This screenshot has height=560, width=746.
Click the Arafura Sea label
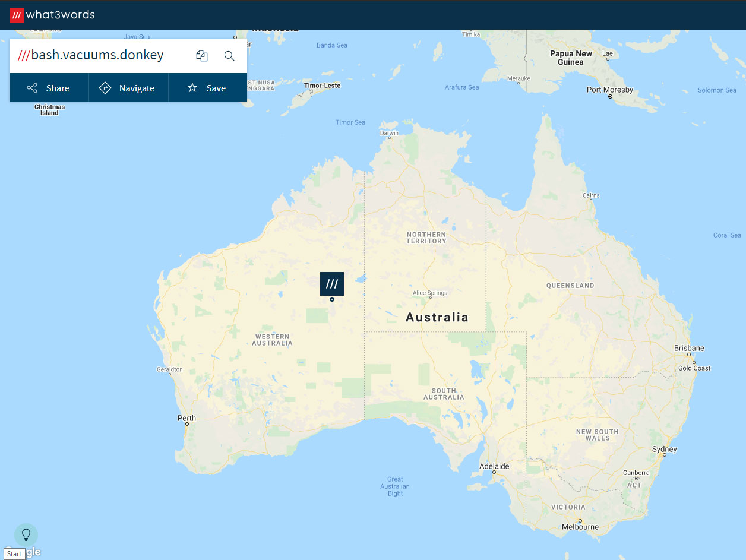pyautogui.click(x=461, y=87)
